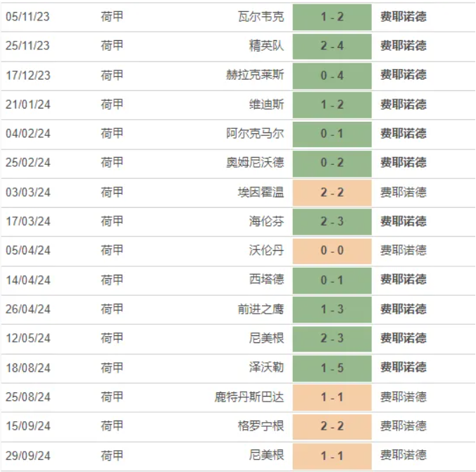Click the 瓦尔韦克 team name
The image size is (476, 472).
pyautogui.click(x=261, y=16)
